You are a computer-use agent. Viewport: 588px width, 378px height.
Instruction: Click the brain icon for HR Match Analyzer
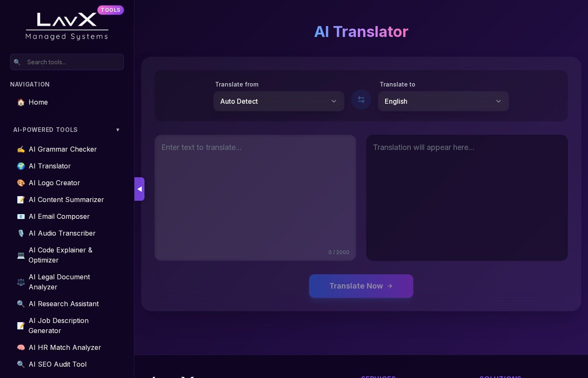point(21,348)
